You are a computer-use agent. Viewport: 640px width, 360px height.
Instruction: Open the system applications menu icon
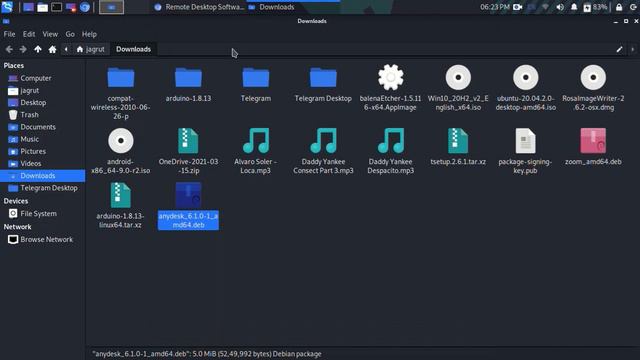click(7, 7)
